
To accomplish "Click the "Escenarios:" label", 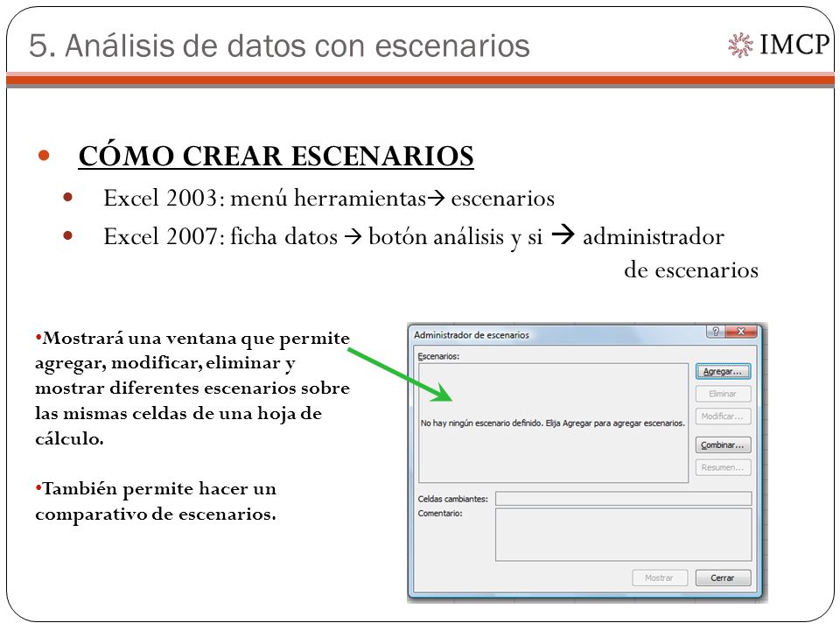I will (x=438, y=356).
